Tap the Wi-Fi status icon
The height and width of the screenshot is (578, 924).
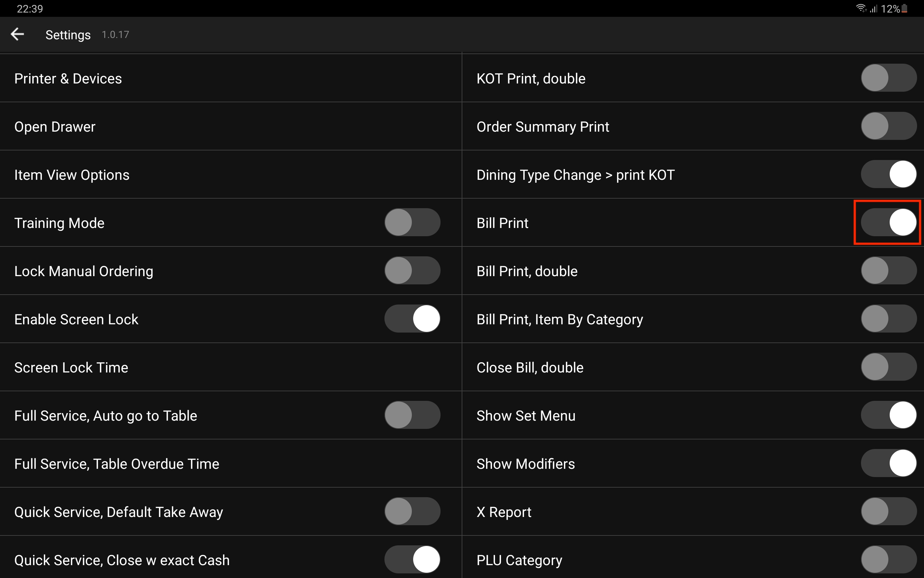(861, 8)
